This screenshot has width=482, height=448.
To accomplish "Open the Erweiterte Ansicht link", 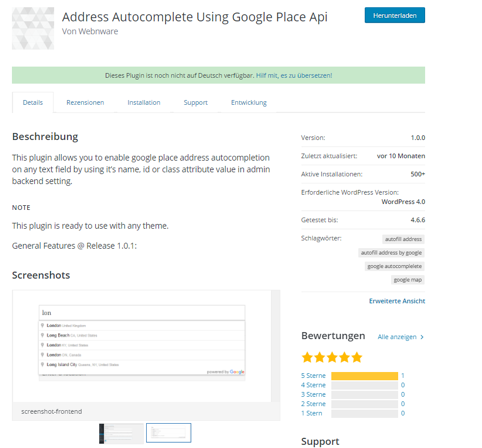I will click(x=397, y=301).
